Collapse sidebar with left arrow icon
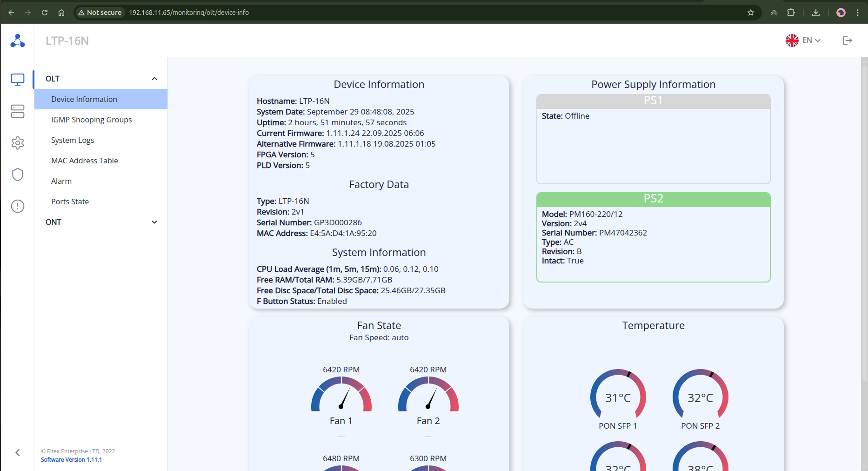The width and height of the screenshot is (868, 471). coord(18,452)
